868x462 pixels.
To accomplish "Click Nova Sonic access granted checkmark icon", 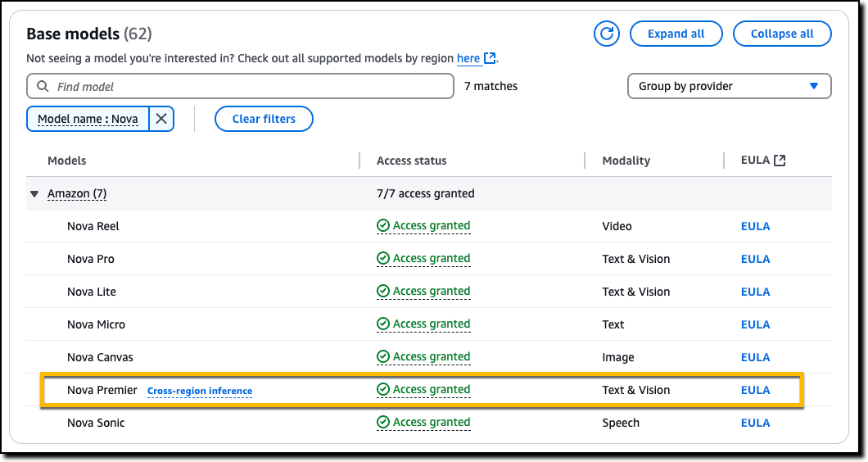I will point(382,423).
